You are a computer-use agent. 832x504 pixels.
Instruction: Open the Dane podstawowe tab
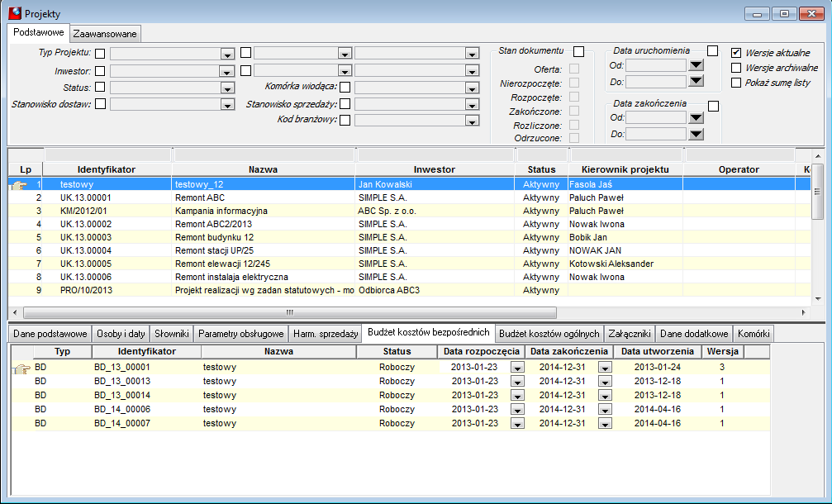[x=50, y=334]
